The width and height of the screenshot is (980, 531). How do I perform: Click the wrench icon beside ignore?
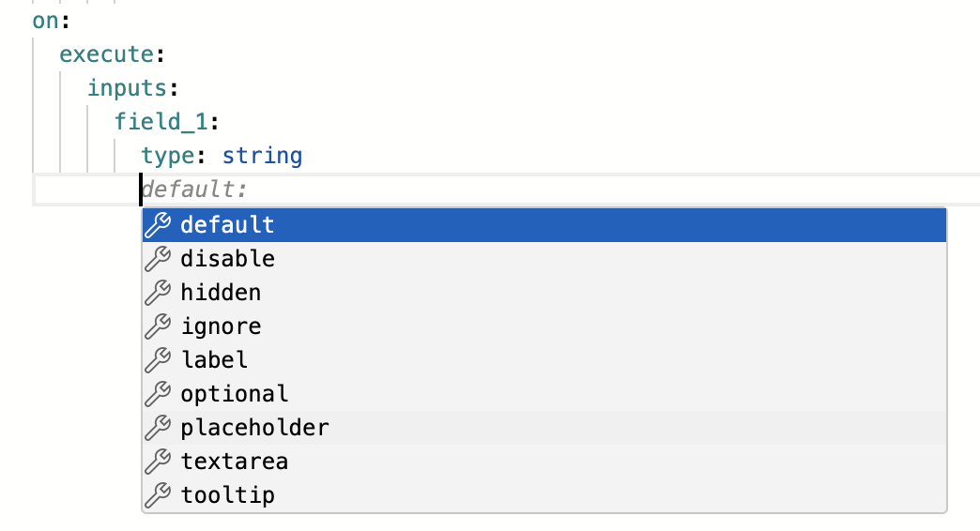tap(159, 326)
